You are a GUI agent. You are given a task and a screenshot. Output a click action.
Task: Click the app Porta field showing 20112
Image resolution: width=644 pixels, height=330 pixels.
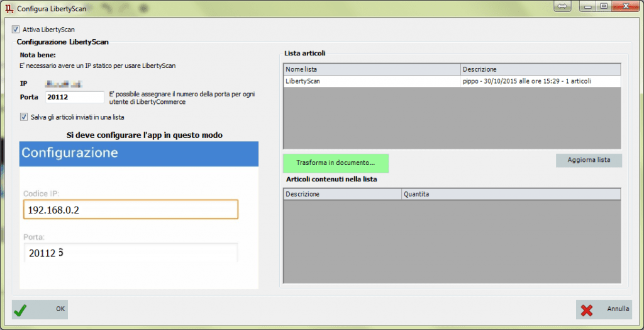click(131, 253)
